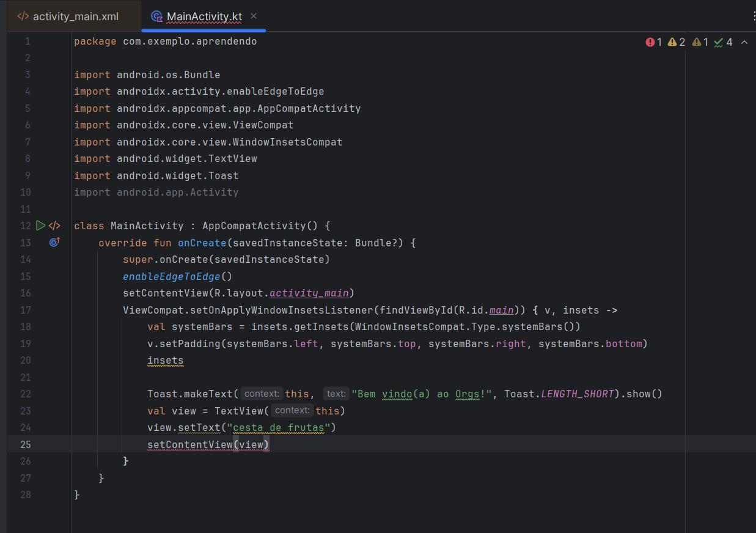Click the underlined "insets" on line 20

166,360
